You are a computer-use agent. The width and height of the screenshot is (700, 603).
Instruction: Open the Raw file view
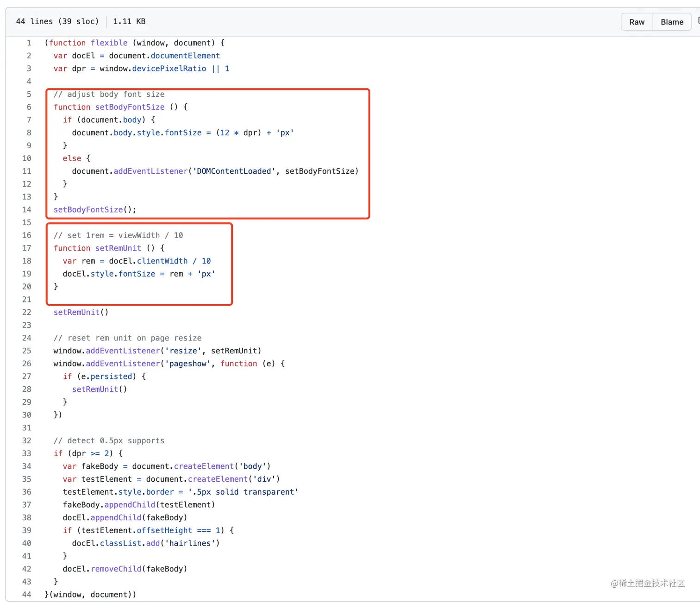(x=637, y=22)
